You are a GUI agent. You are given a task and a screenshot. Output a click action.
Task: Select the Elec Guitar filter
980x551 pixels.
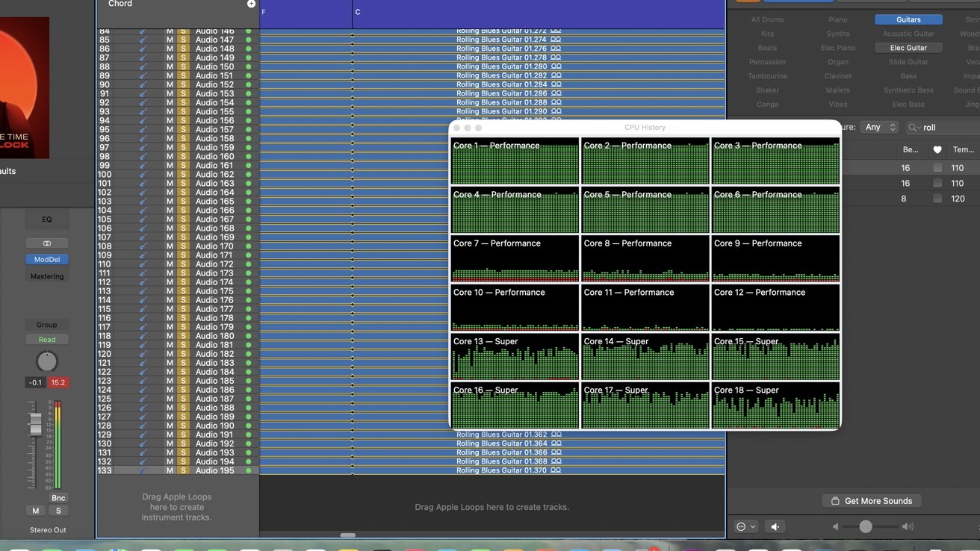pos(908,48)
